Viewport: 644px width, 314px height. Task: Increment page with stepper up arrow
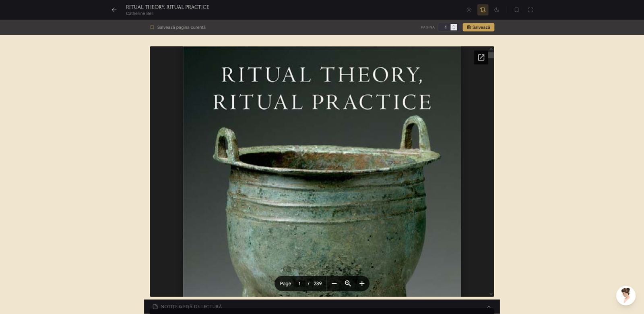454,25
